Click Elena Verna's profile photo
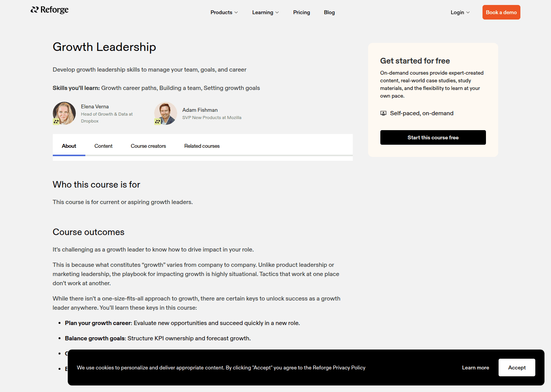 pos(64,113)
